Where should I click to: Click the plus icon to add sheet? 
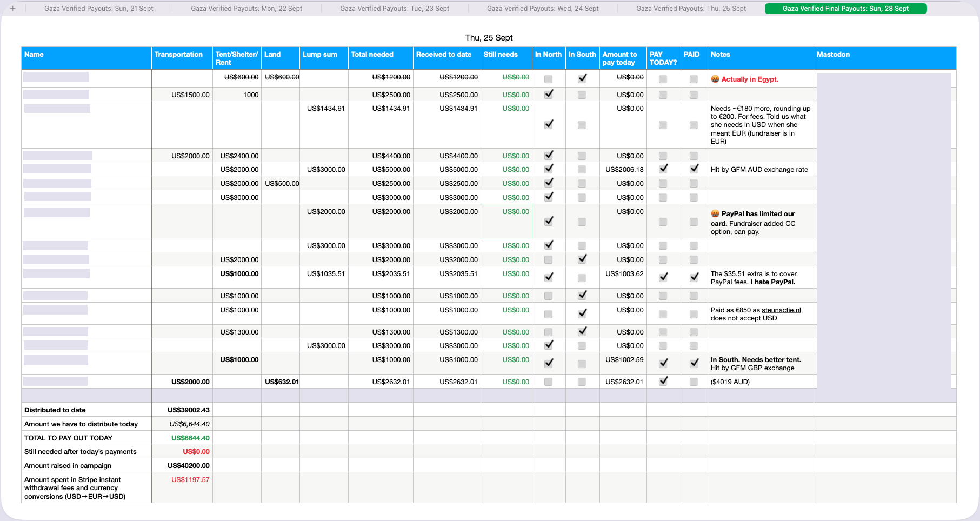coord(13,9)
